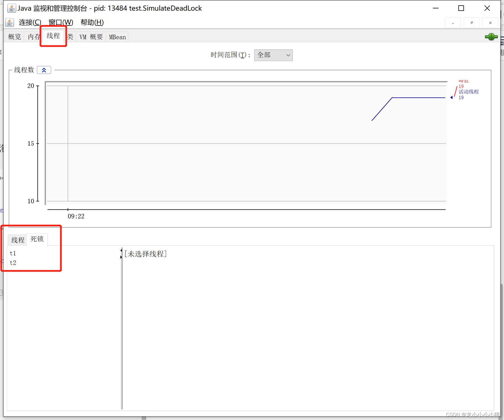Switch to the 概览 tab
504x420 pixels.
(15, 37)
